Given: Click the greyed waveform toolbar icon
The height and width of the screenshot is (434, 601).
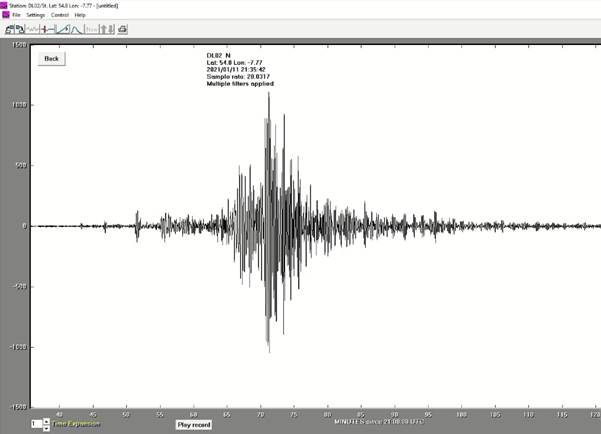Looking at the screenshot, I should [x=32, y=29].
